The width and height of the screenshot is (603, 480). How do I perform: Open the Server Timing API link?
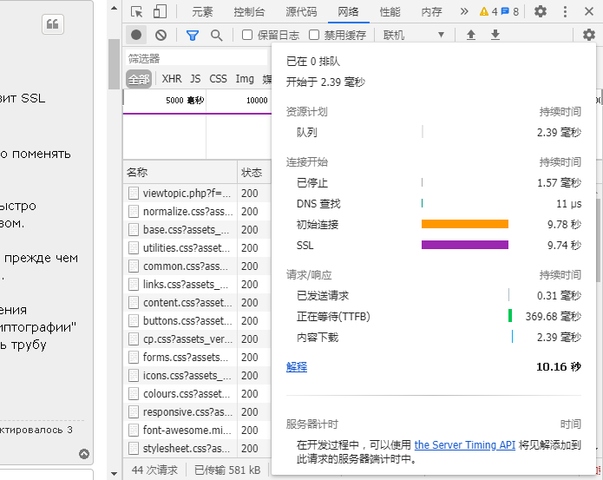pos(465,445)
